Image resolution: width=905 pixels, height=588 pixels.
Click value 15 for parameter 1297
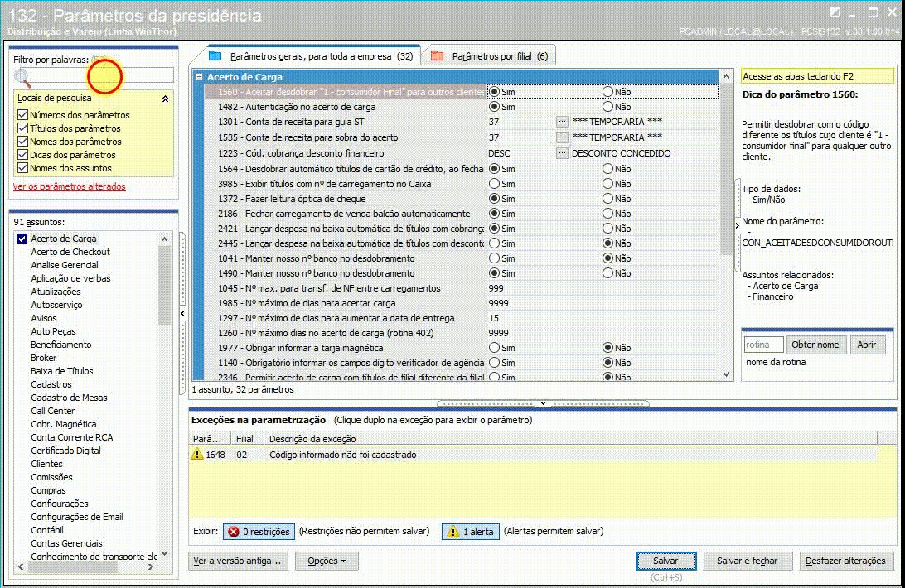point(493,318)
